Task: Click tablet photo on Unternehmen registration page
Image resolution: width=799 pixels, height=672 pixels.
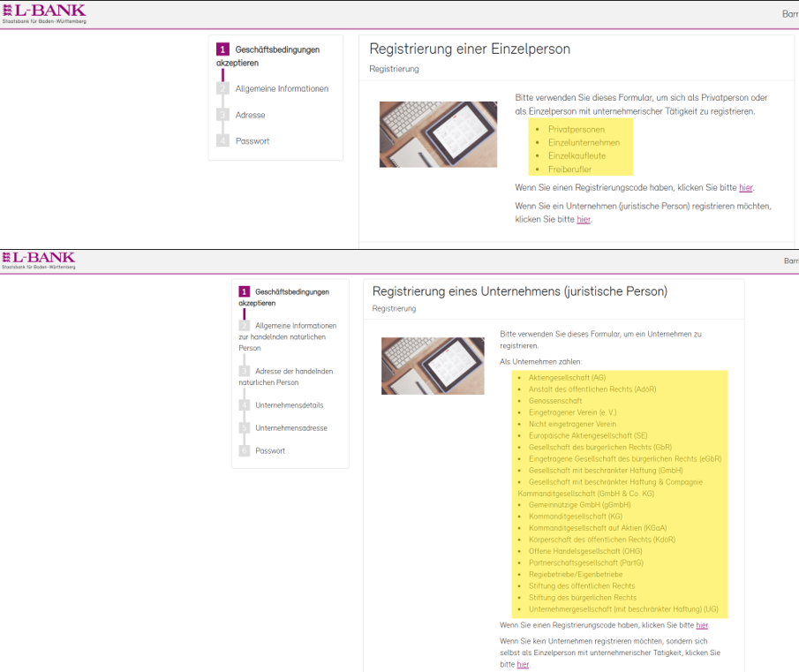Action: pos(433,366)
